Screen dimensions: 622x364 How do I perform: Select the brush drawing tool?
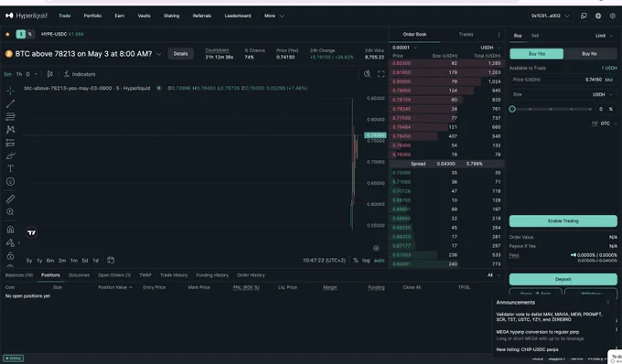coord(11,155)
